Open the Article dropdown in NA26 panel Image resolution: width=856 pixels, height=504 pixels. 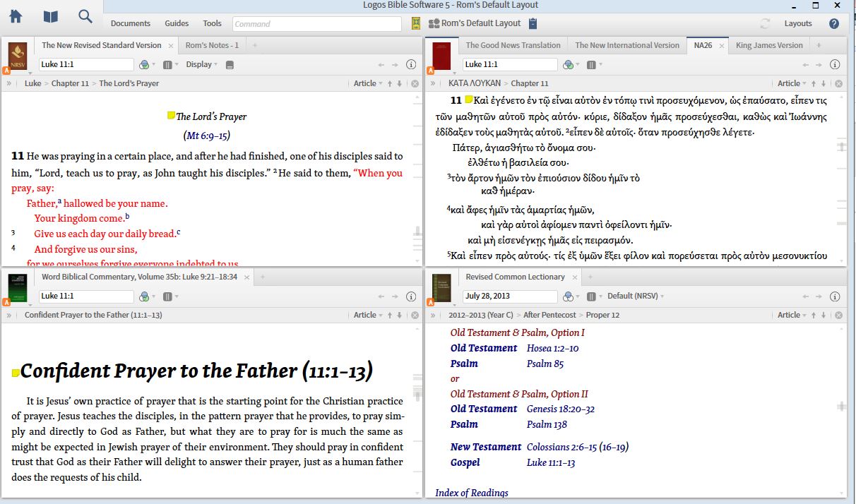(792, 83)
